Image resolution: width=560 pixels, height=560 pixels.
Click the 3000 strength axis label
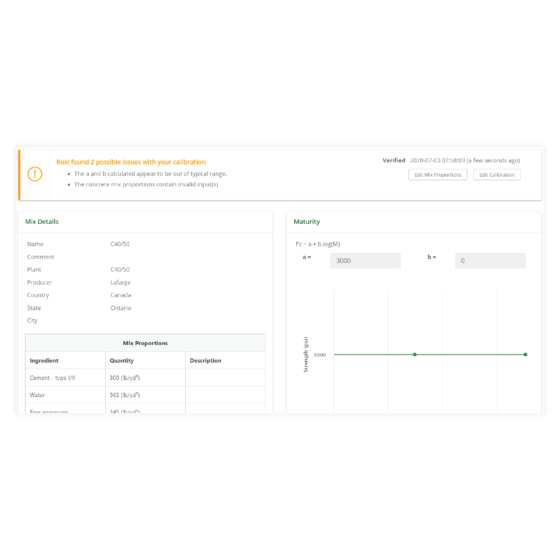(320, 355)
